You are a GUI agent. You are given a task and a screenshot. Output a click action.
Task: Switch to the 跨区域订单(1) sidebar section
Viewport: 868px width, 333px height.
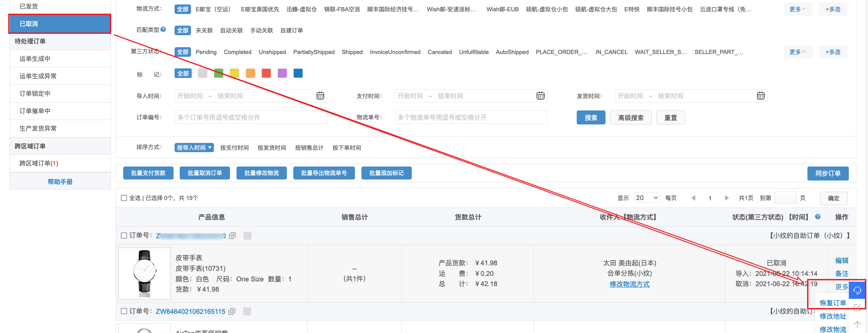tap(38, 163)
